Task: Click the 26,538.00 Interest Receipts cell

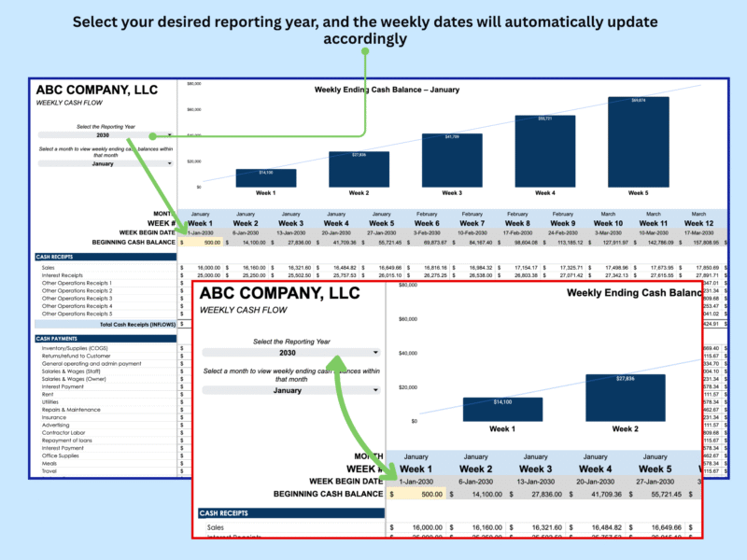Action: (x=473, y=275)
